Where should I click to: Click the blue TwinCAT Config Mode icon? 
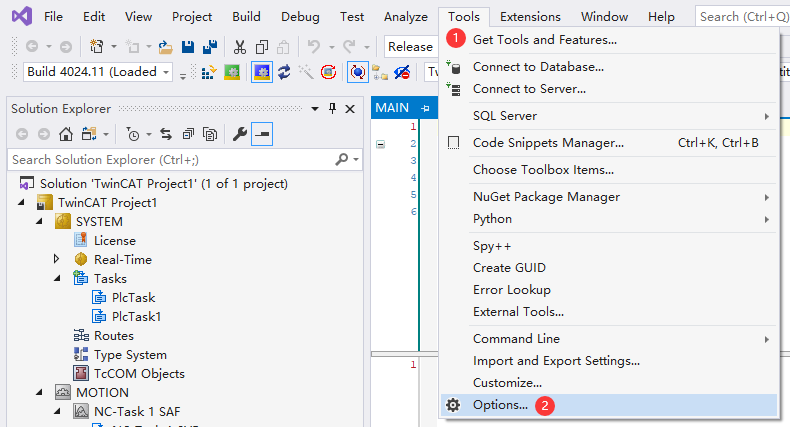(261, 73)
